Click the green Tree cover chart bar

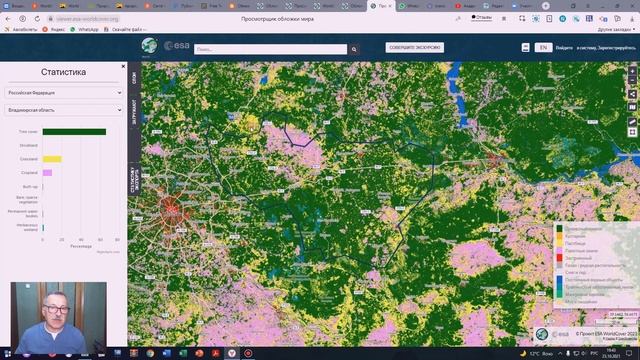click(x=74, y=131)
